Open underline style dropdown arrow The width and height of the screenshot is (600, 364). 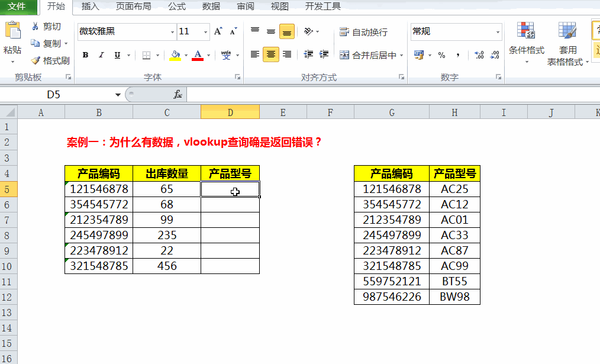click(x=128, y=55)
